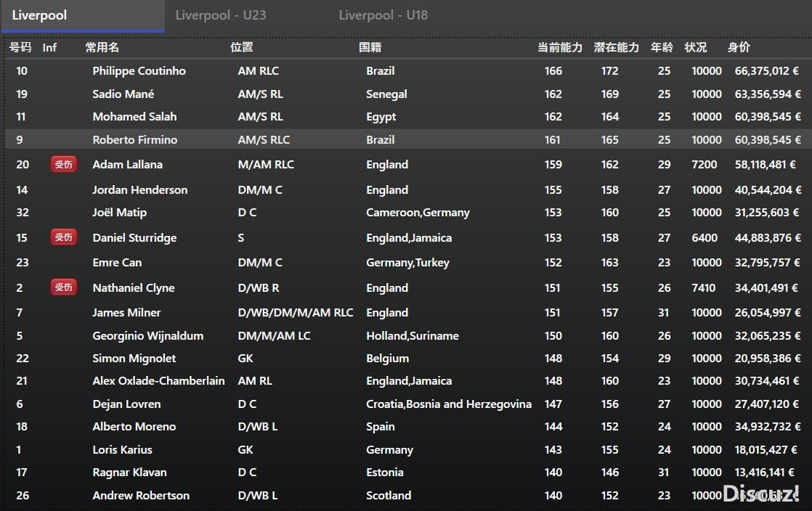The width and height of the screenshot is (812, 511).
Task: Click shirt number 32
Action: [23, 213]
